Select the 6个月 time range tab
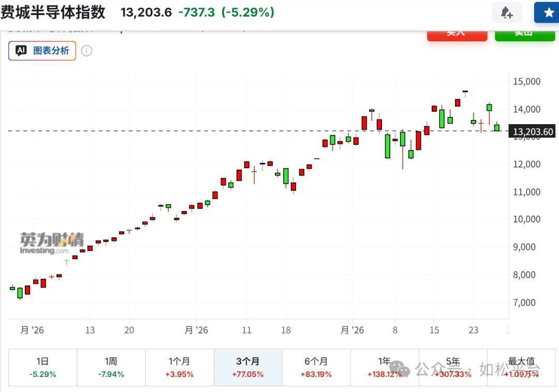The width and height of the screenshot is (559, 392). pos(316,367)
